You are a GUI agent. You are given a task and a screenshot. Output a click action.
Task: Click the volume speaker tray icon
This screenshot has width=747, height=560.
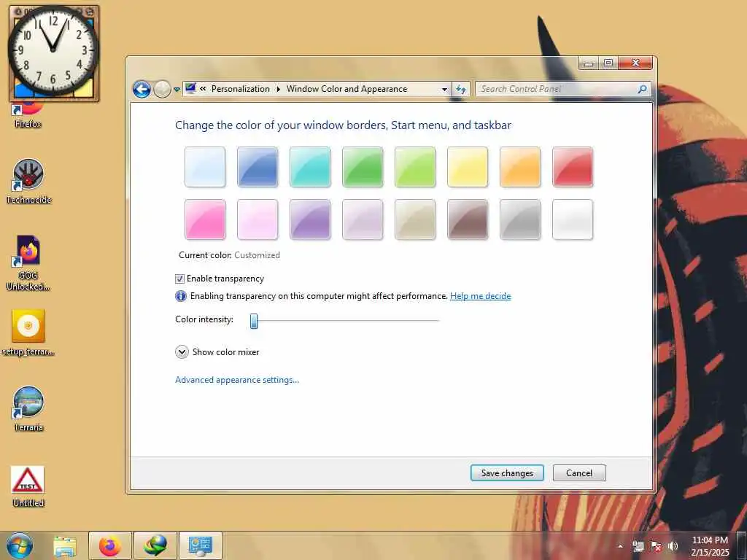pyautogui.click(x=673, y=546)
